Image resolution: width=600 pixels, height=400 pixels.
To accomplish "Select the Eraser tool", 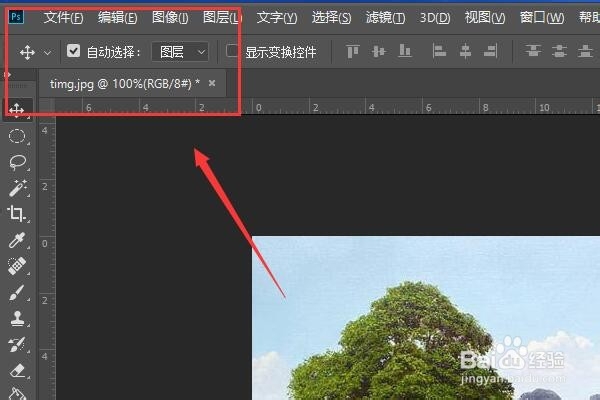I will click(x=17, y=371).
